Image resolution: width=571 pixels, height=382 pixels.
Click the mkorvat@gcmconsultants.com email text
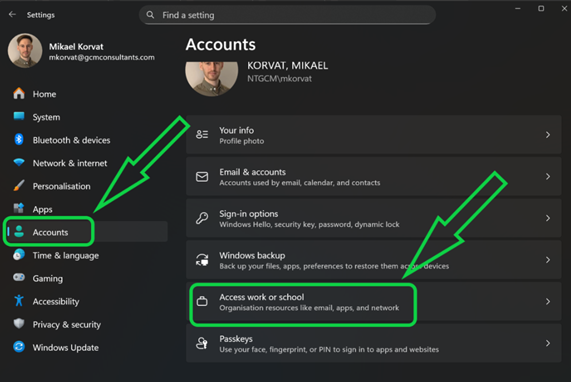pos(102,57)
